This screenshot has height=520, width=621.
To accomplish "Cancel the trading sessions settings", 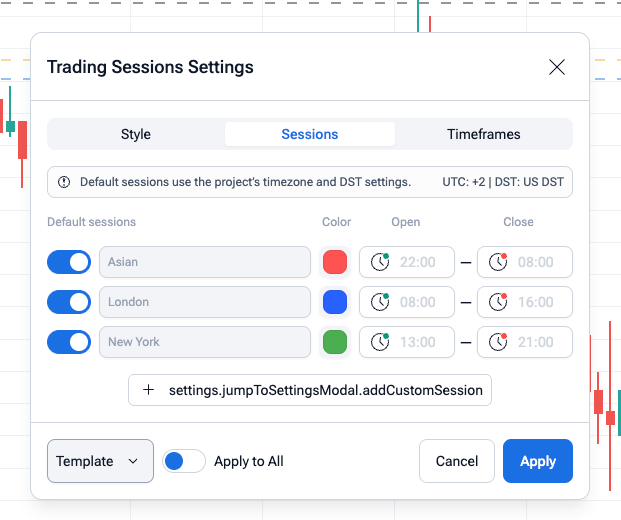I will point(457,461).
